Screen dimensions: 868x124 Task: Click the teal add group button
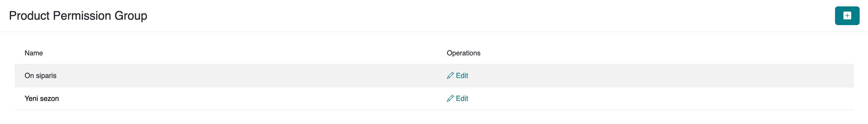(x=847, y=15)
